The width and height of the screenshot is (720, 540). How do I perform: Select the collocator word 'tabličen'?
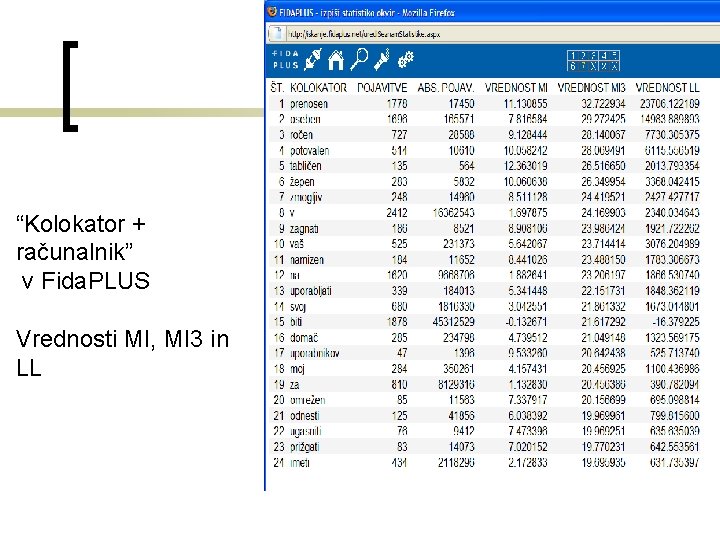305,166
